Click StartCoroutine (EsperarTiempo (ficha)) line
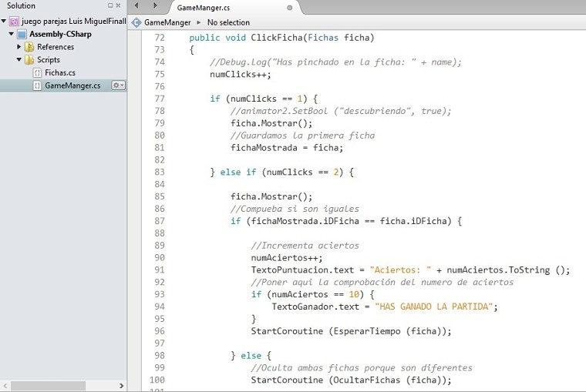Viewport: 586px width, 392px height. pyautogui.click(x=351, y=331)
